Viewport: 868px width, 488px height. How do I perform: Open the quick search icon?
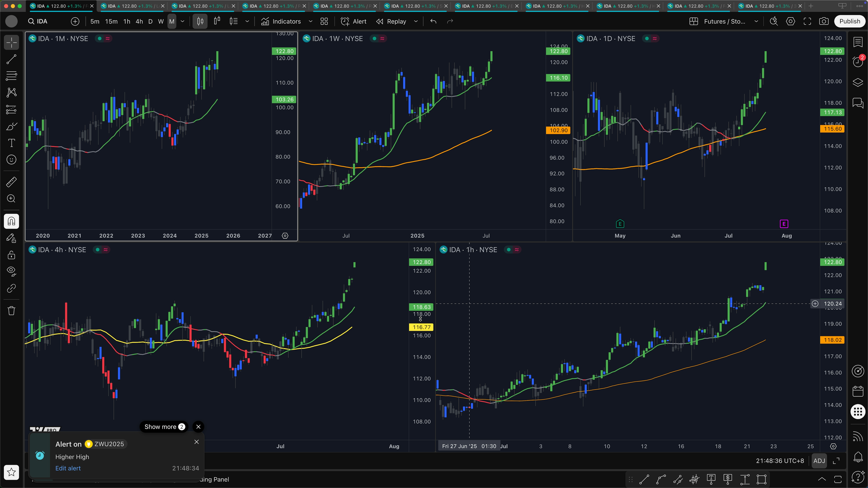coord(774,21)
